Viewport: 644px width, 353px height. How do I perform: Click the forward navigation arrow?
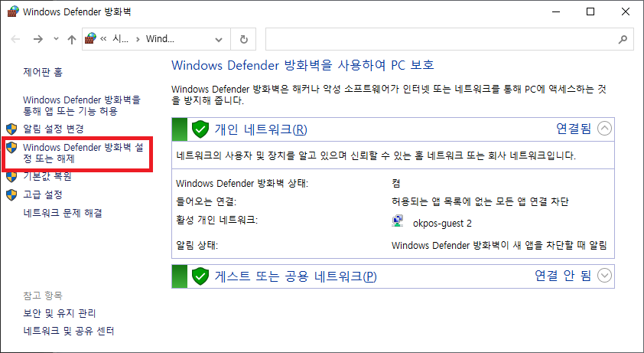click(x=37, y=39)
